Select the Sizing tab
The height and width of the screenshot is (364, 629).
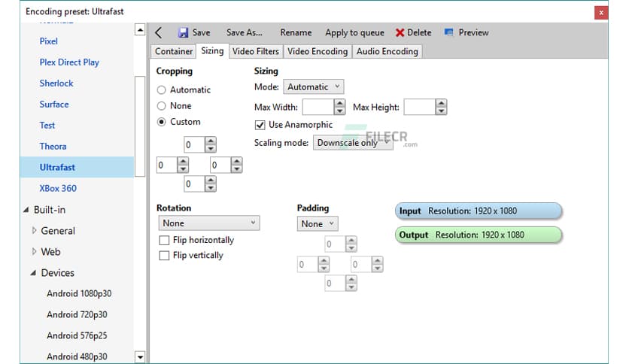tap(212, 50)
